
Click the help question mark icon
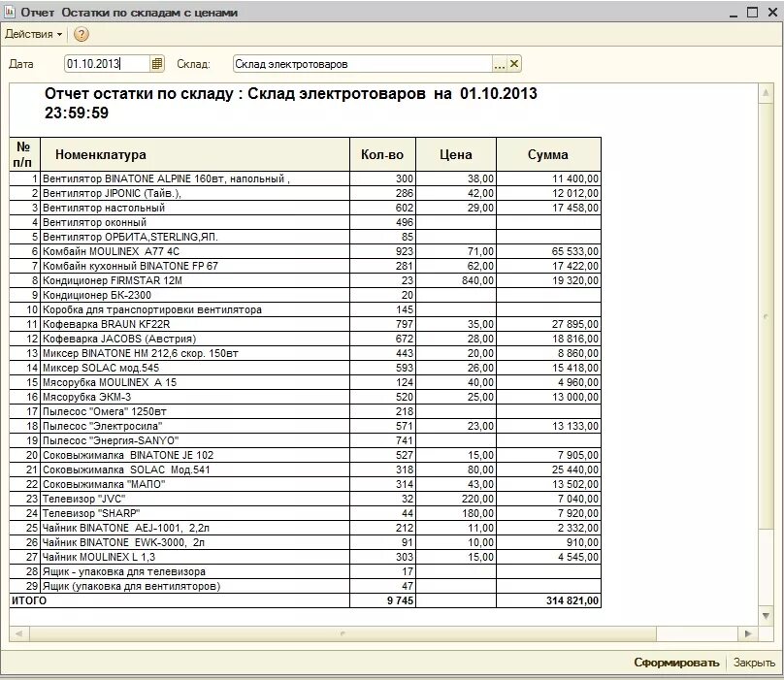coord(81,34)
